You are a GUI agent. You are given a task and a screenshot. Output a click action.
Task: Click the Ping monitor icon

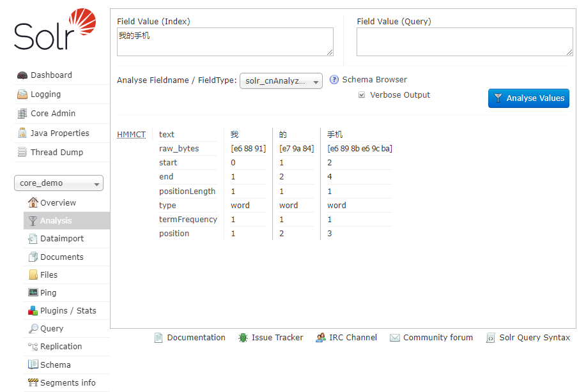[33, 292]
